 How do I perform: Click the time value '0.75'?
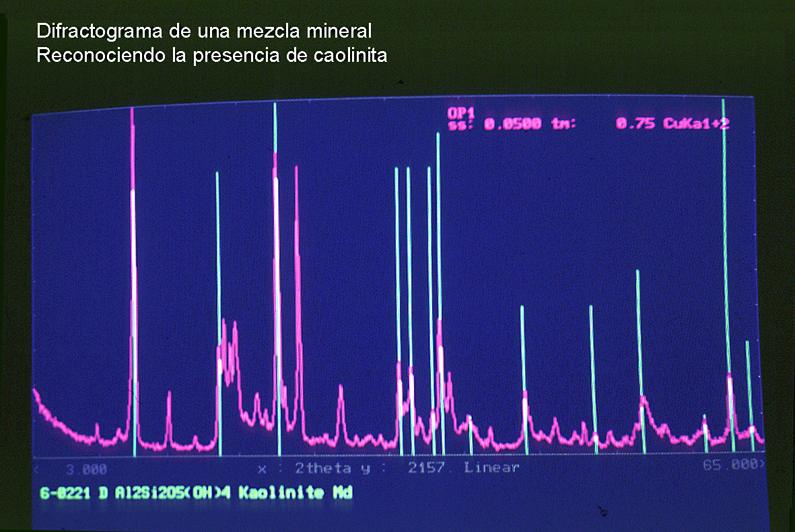tap(635, 123)
